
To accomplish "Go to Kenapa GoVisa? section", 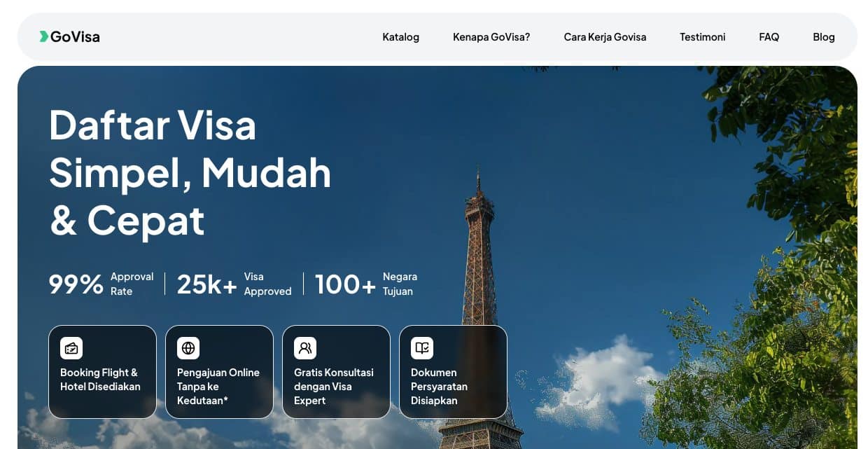I will click(x=491, y=37).
